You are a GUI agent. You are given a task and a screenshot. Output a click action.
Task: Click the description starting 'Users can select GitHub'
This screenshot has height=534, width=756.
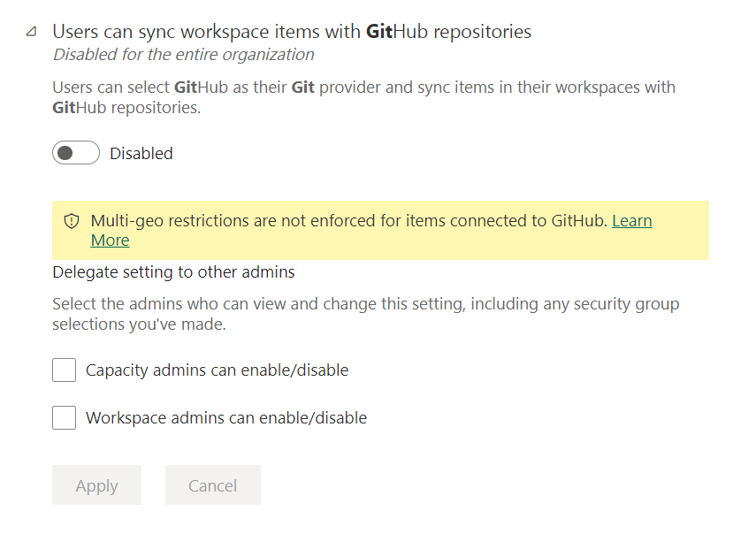(363, 88)
